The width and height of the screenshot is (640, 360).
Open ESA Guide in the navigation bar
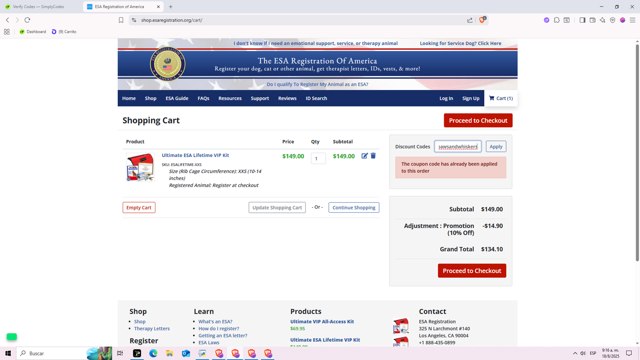click(177, 98)
